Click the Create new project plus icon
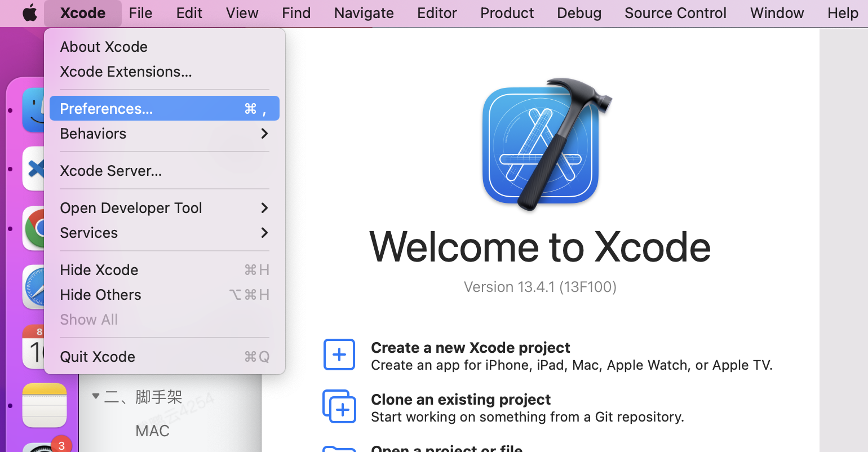 point(339,354)
